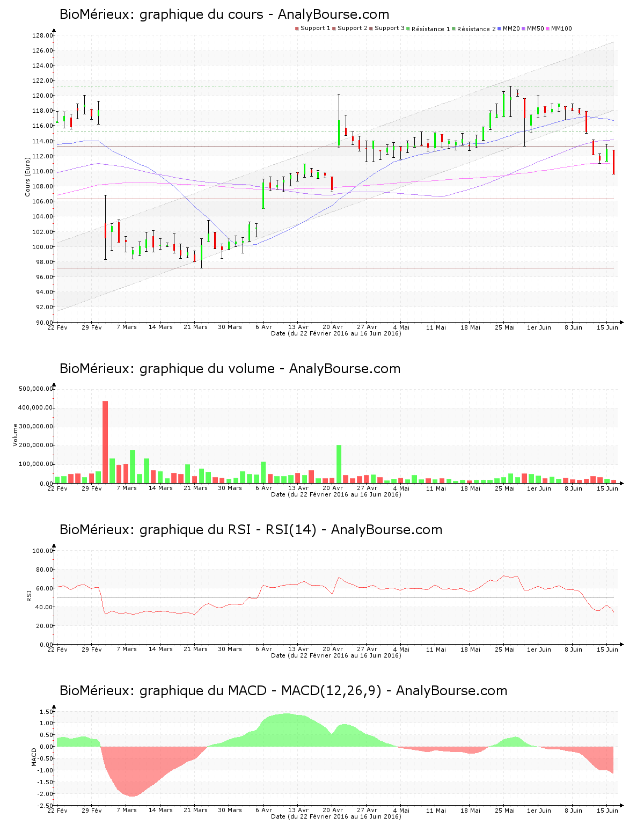Click the MM100 legend color square
The width and height of the screenshot is (644, 832).
[547, 28]
